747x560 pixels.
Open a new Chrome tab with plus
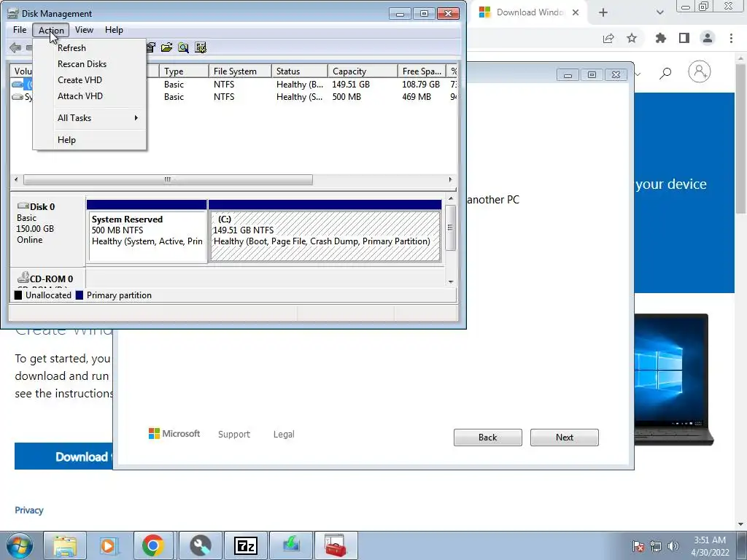point(603,13)
